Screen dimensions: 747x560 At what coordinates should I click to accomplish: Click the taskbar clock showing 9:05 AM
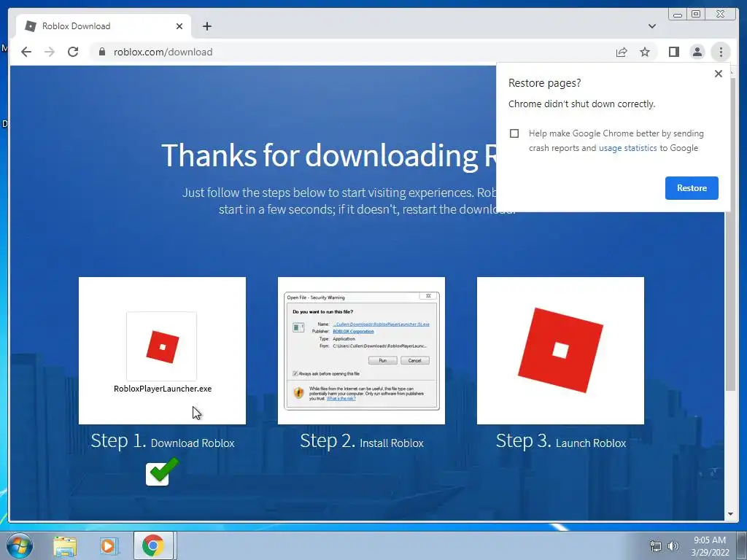click(710, 546)
